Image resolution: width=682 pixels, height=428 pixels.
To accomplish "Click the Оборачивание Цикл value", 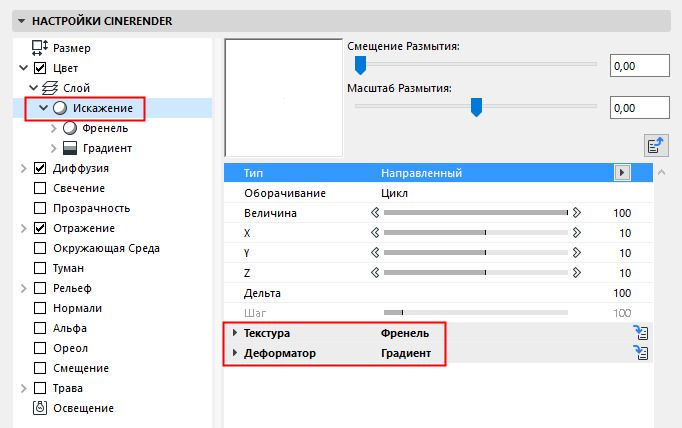I will pos(394,193).
